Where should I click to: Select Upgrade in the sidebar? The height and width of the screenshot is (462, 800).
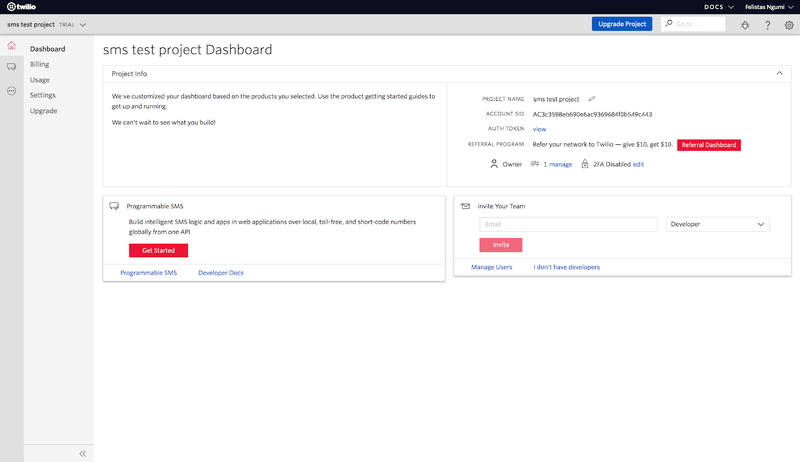[x=43, y=111]
